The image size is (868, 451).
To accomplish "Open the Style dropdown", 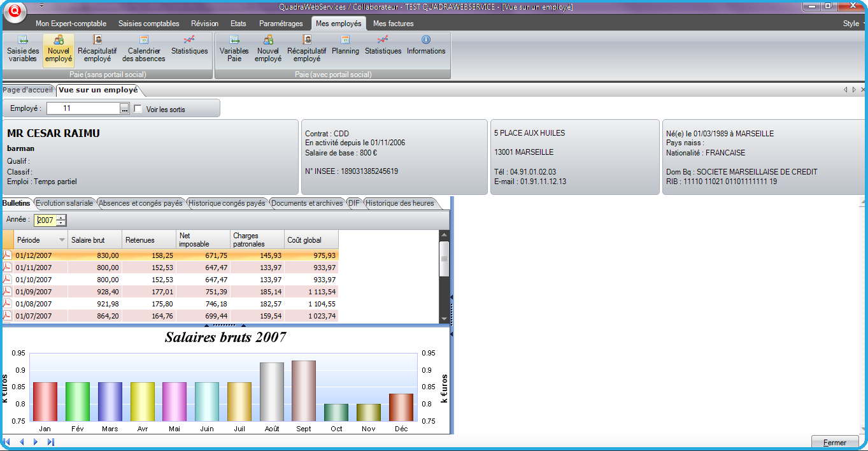I will (x=853, y=24).
